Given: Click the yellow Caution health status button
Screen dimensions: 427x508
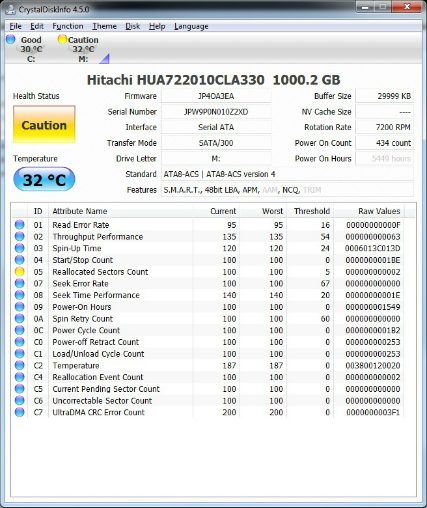Looking at the screenshot, I should coord(44,125).
